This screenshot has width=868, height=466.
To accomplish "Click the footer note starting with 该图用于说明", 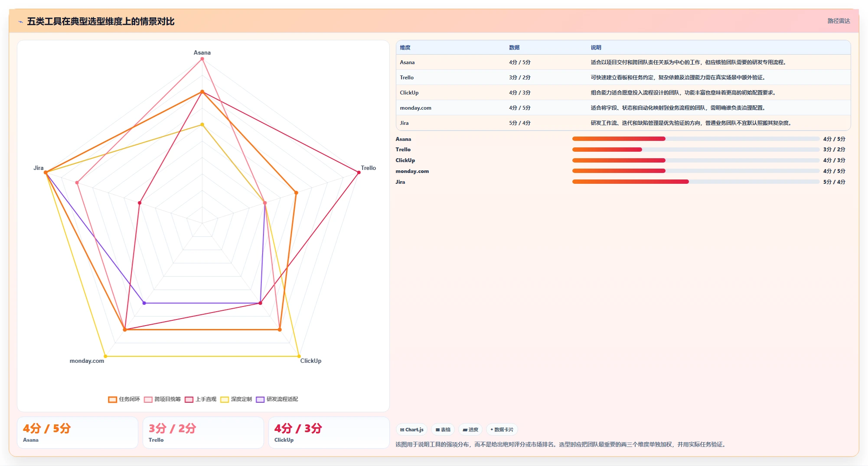I will (561, 444).
